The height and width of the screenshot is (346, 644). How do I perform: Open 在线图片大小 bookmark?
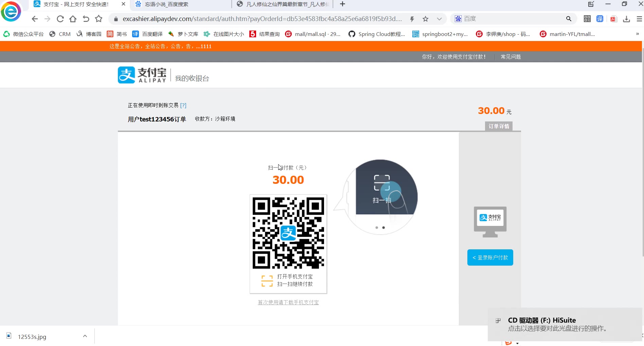[x=223, y=34]
